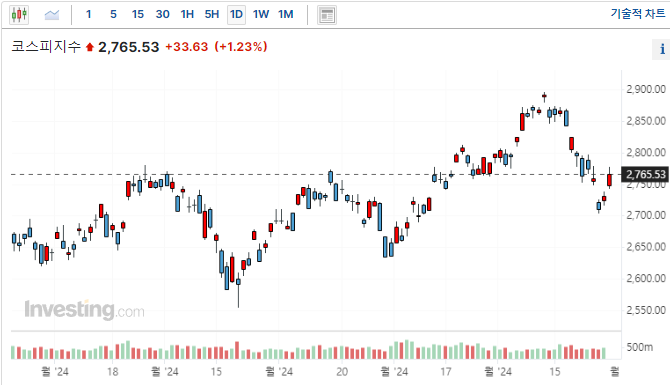Open the 기술적 차트 link
This screenshot has width=670, height=385.
pos(638,14)
